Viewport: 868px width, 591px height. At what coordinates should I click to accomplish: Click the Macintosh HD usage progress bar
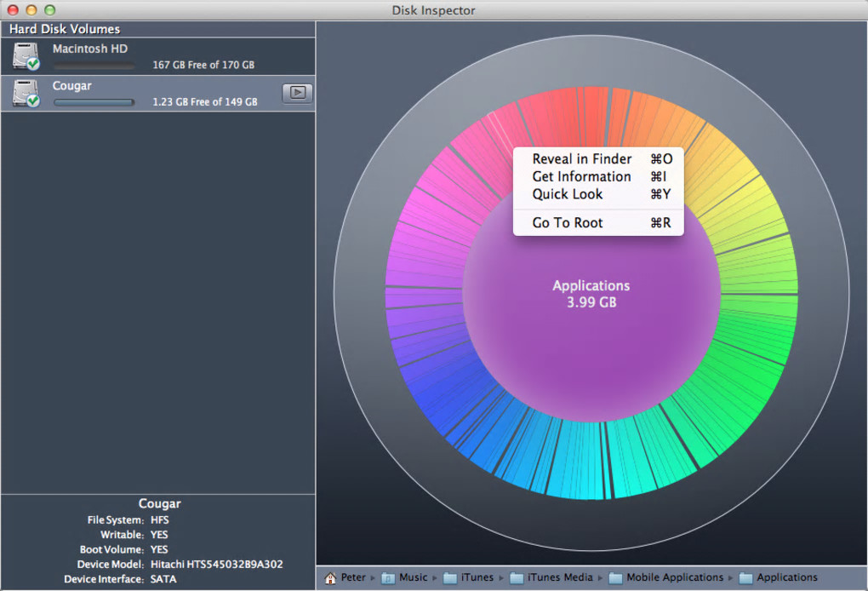coord(94,66)
